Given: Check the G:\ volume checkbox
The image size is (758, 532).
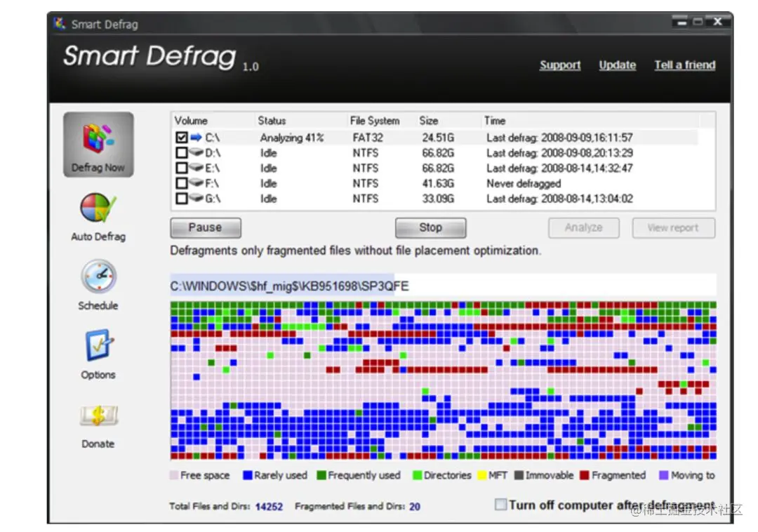Looking at the screenshot, I should click(x=181, y=199).
